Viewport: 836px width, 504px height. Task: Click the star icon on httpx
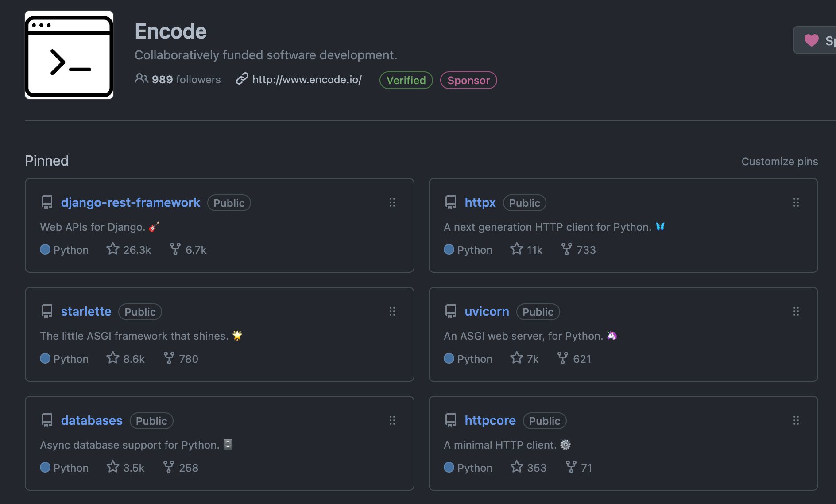(x=516, y=249)
